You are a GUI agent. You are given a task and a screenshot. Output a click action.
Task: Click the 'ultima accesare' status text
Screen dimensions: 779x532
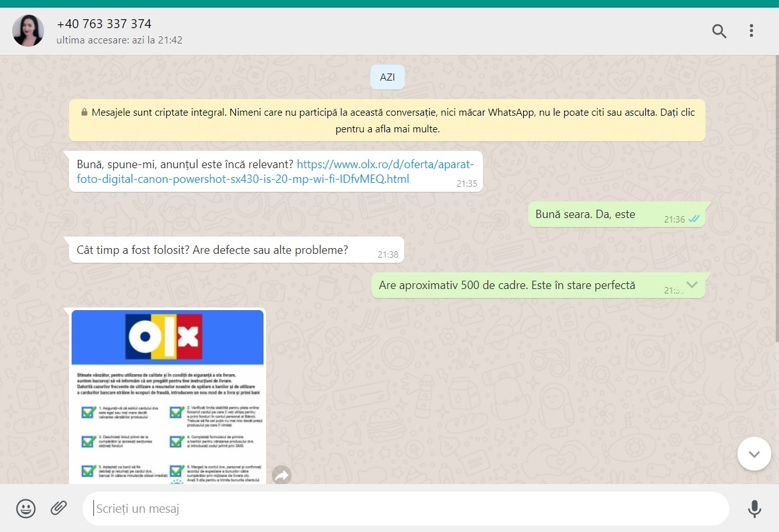pyautogui.click(x=120, y=40)
